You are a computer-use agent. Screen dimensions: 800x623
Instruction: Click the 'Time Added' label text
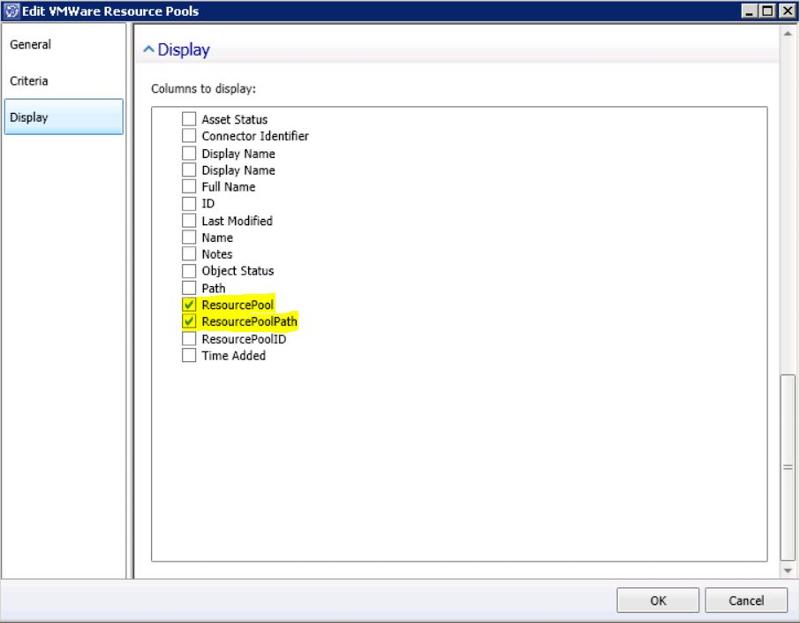pos(233,356)
